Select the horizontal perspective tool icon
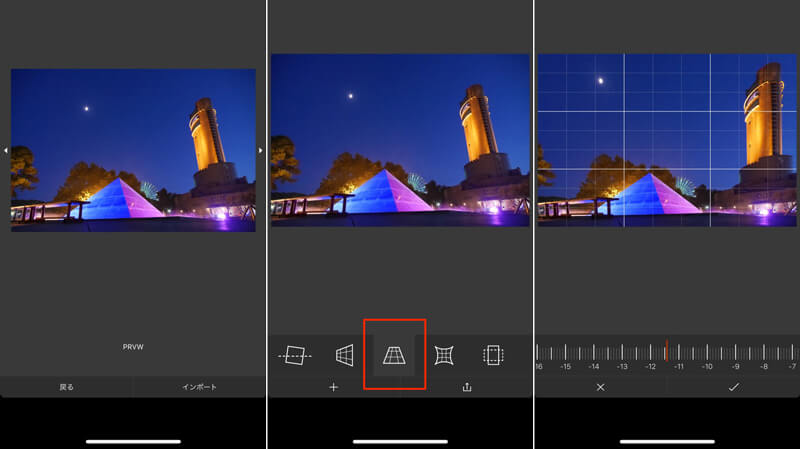Screen dimensions: 800x449 click(344, 355)
